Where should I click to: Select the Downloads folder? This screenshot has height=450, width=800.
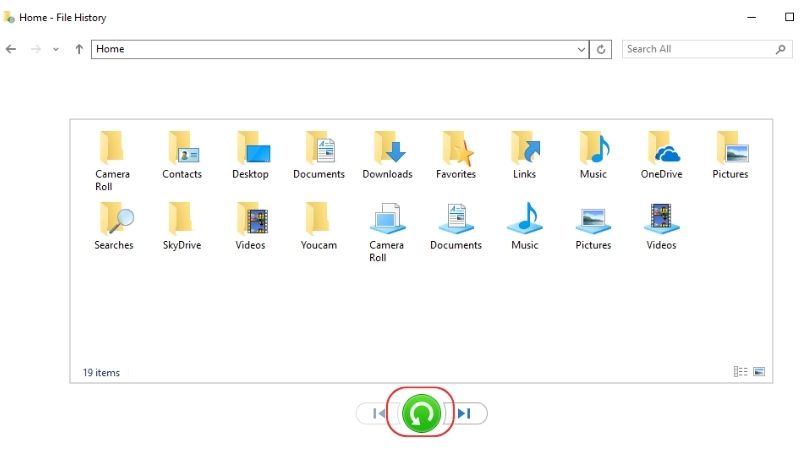coord(387,155)
